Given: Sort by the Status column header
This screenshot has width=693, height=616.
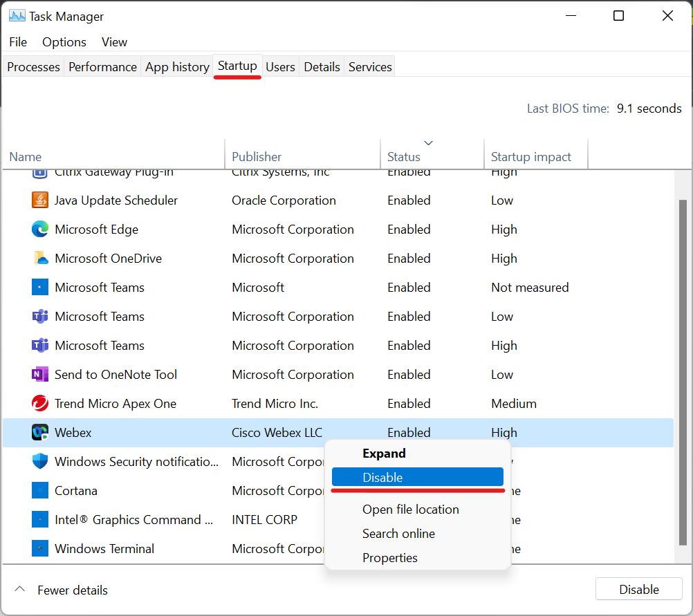Looking at the screenshot, I should [x=432, y=154].
